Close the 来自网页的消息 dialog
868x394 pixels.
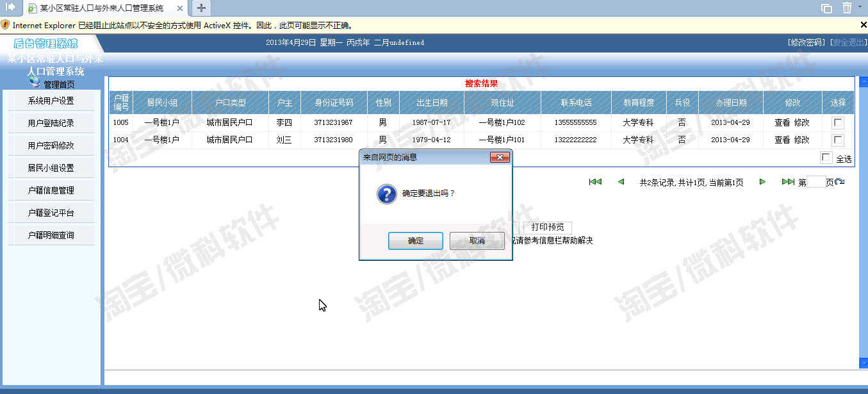pos(499,157)
